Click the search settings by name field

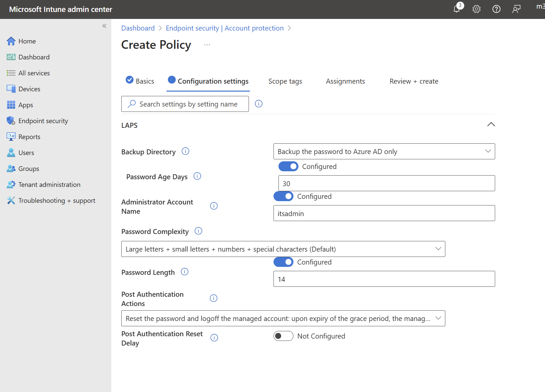click(x=185, y=104)
